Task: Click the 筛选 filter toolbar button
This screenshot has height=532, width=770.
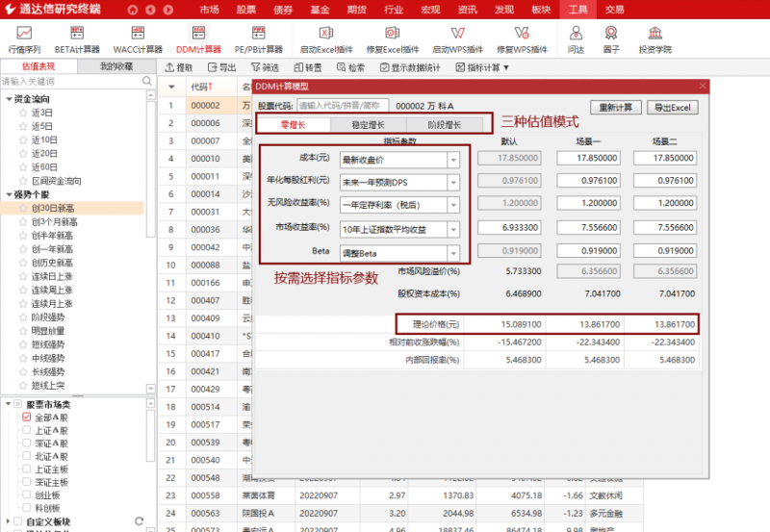Action: pyautogui.click(x=266, y=67)
